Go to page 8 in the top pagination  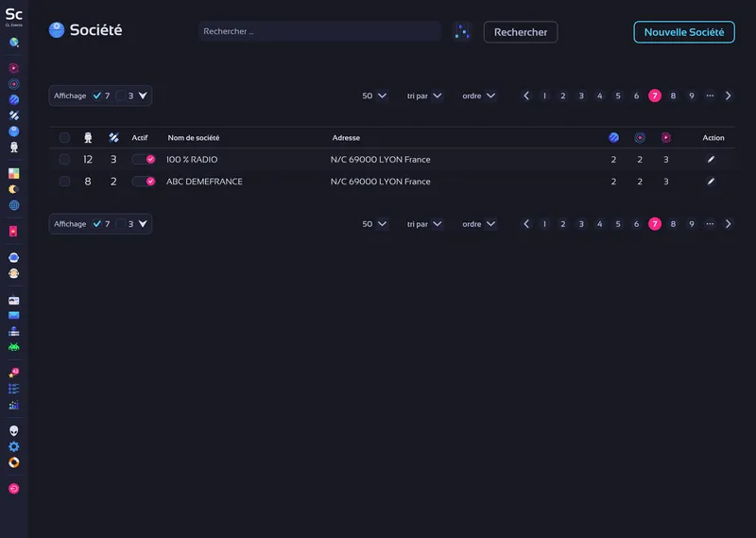point(673,95)
